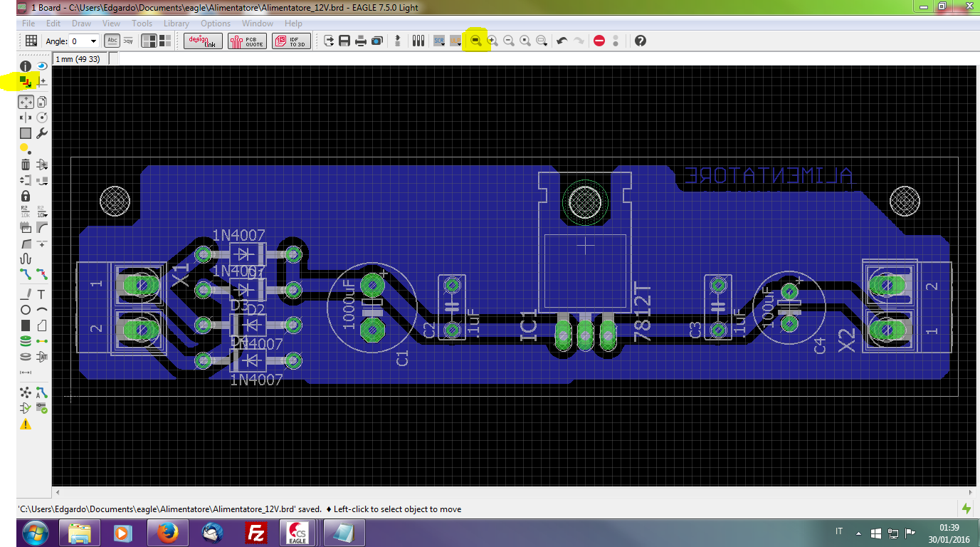This screenshot has height=547, width=980.
Task: Open the Display layers tool
Action: (26, 82)
